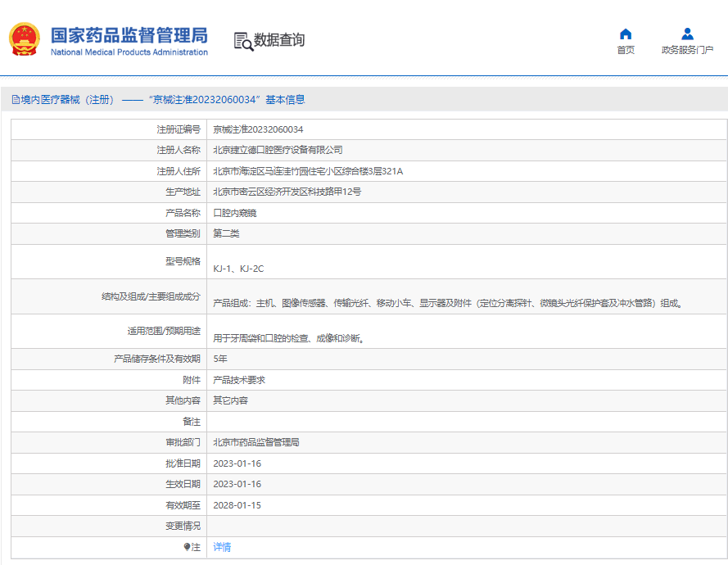
Task: Click the 其他内容 label
Action: (183, 400)
